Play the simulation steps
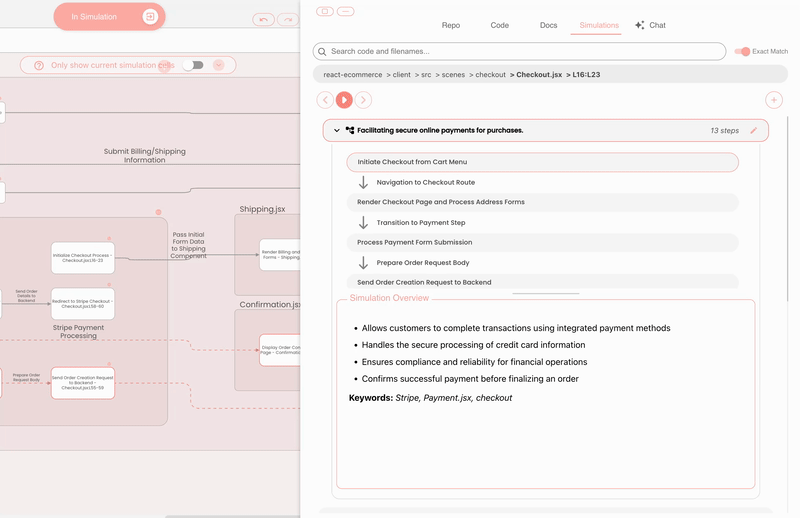Viewport: 800px width, 518px height. coord(344,100)
